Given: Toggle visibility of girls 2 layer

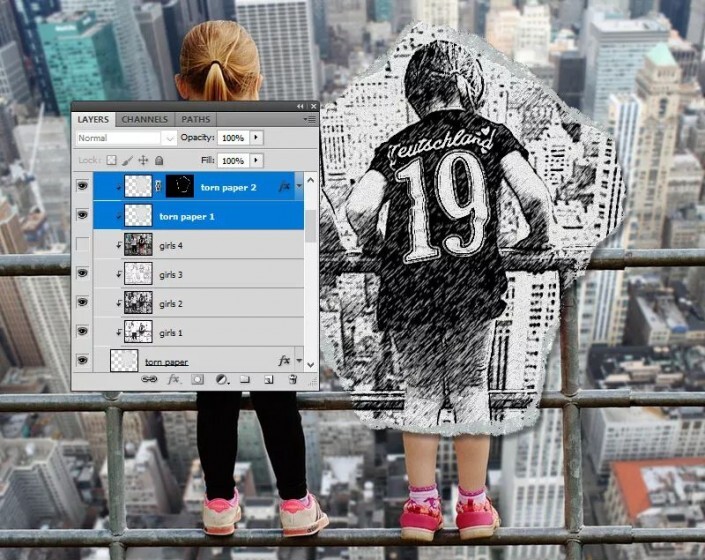Looking at the screenshot, I should click(83, 304).
